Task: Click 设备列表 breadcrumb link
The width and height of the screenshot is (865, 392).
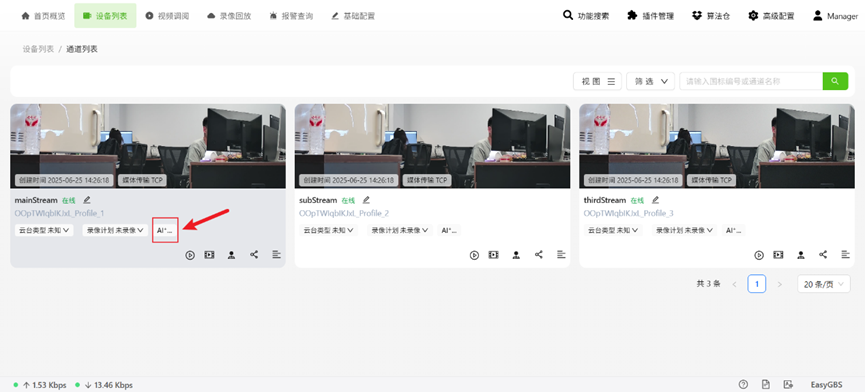Action: [x=38, y=49]
